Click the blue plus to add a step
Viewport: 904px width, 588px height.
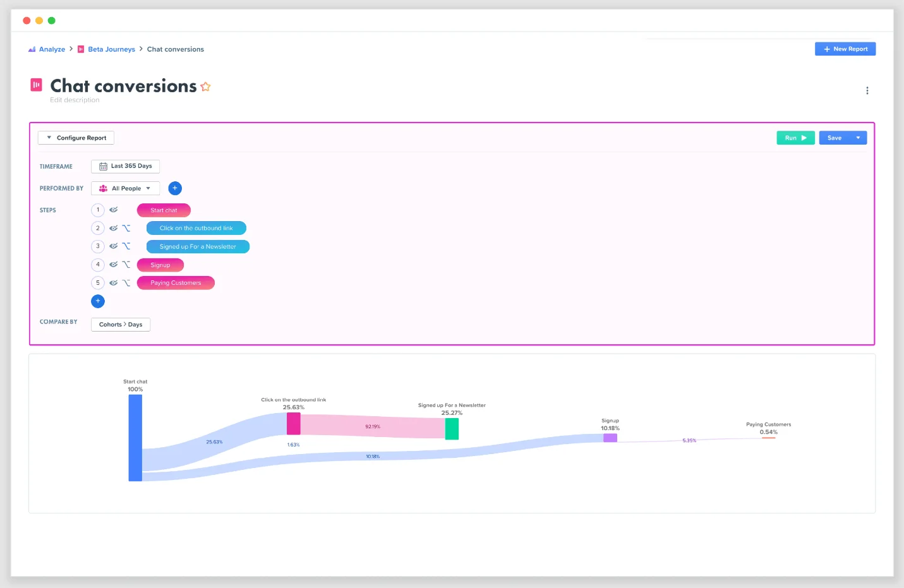point(98,301)
